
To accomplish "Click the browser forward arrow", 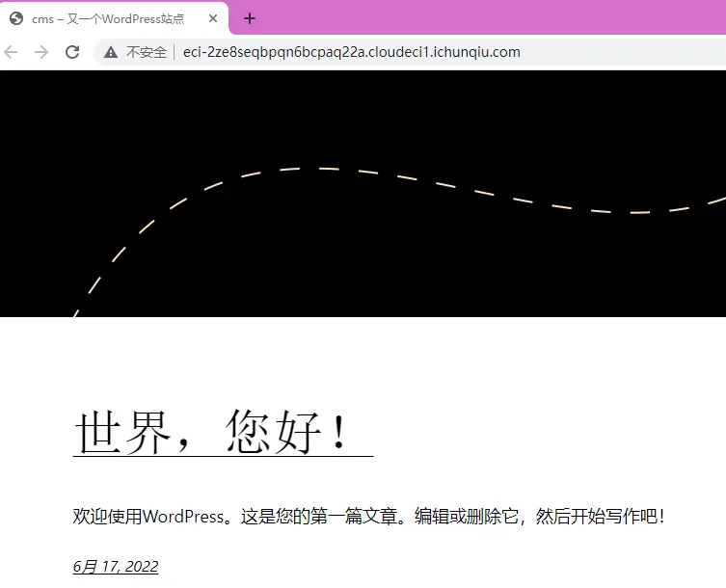I will 41,52.
